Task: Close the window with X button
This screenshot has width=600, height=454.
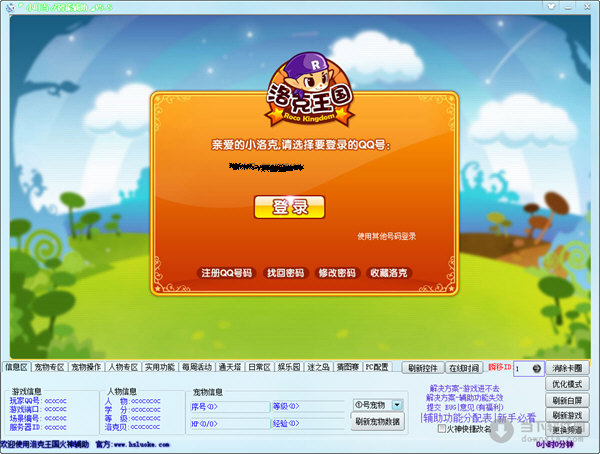Action: pos(587,7)
